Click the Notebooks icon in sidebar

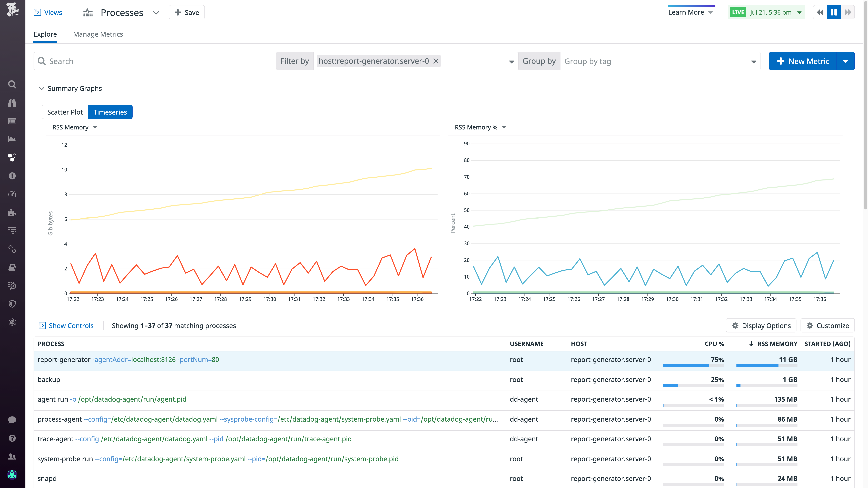click(x=12, y=267)
